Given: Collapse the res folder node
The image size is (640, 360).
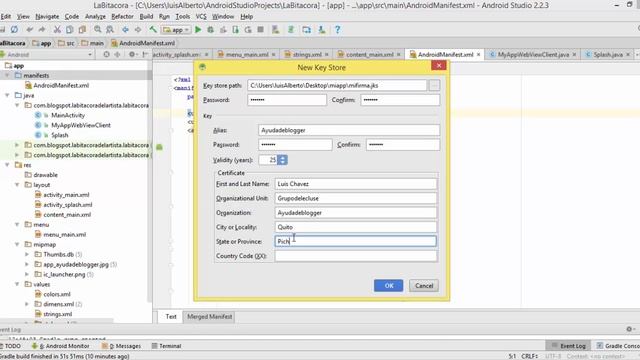Looking at the screenshot, I should coord(7,165).
